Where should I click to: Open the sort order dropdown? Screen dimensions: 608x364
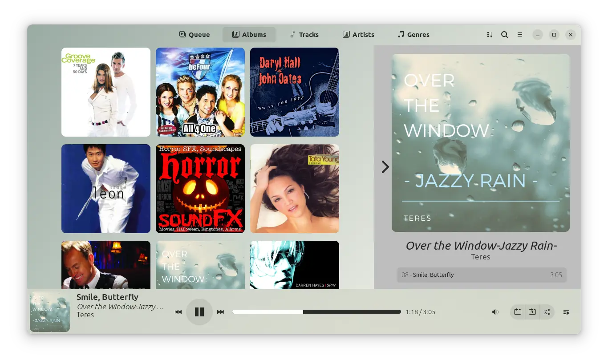tap(490, 35)
